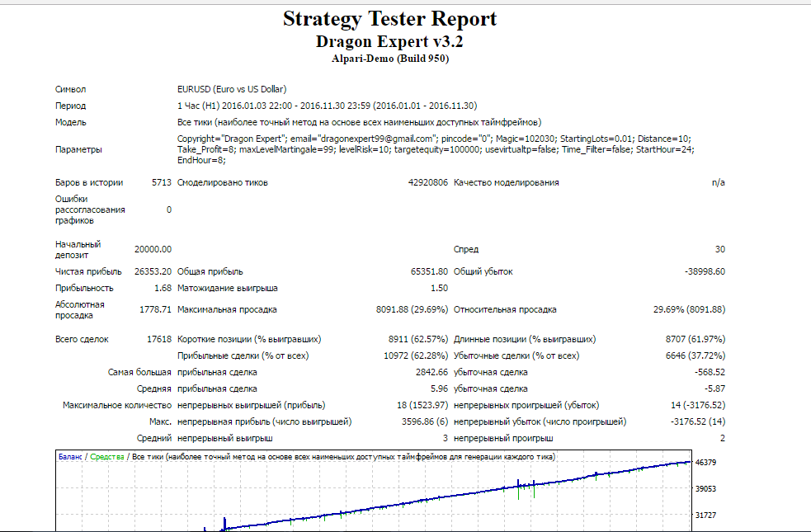Select EURUSD (Euro vs US Dollar) value
This screenshot has width=811, height=532.
click(232, 89)
